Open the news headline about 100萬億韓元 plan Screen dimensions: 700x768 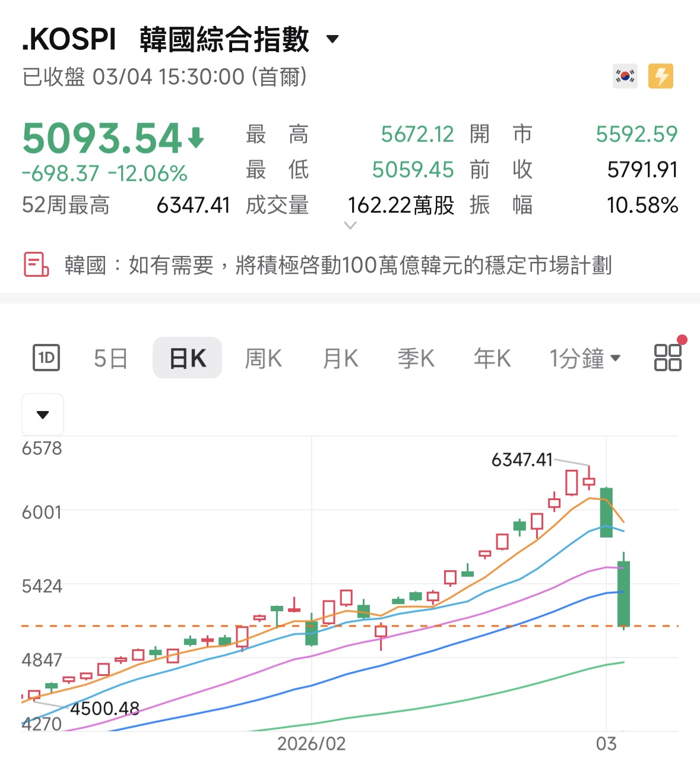pos(340,266)
